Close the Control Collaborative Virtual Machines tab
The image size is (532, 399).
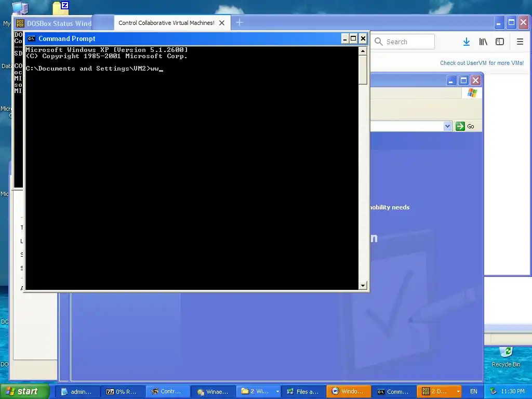(222, 23)
